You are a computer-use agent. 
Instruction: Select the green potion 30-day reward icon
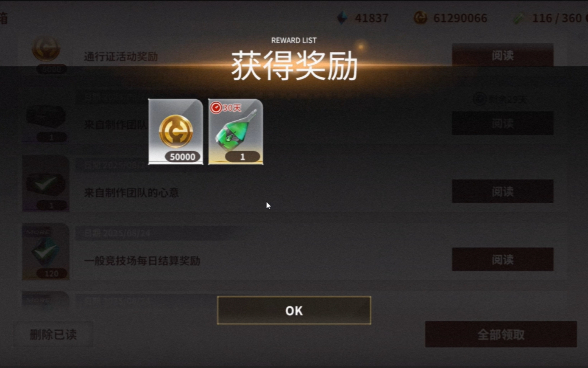[x=236, y=132]
